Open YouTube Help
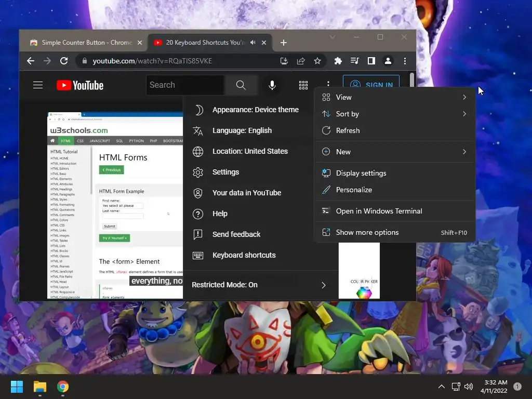532x399 pixels. point(248,214)
